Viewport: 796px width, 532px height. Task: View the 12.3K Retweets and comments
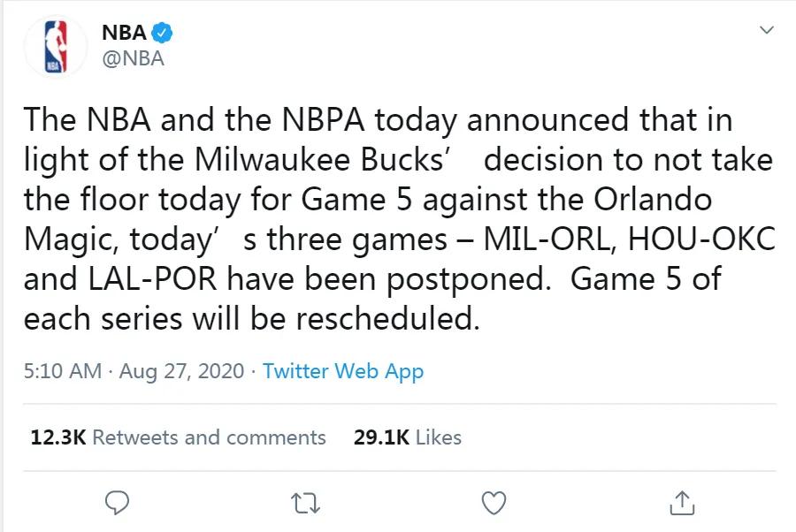tap(178, 437)
